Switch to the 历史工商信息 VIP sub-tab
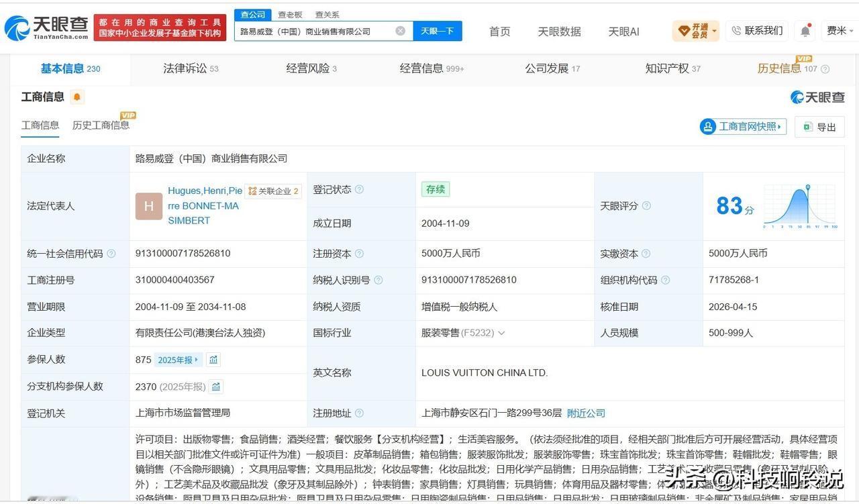The width and height of the screenshot is (859, 504). point(101,125)
